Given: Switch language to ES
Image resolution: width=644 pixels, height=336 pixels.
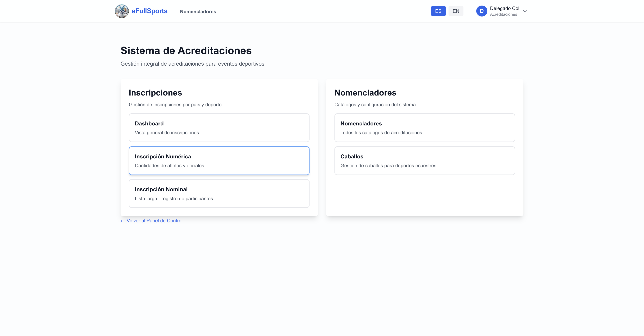Looking at the screenshot, I should [x=438, y=11].
